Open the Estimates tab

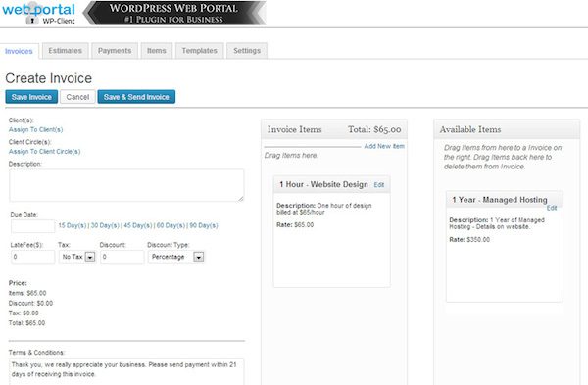coord(66,51)
